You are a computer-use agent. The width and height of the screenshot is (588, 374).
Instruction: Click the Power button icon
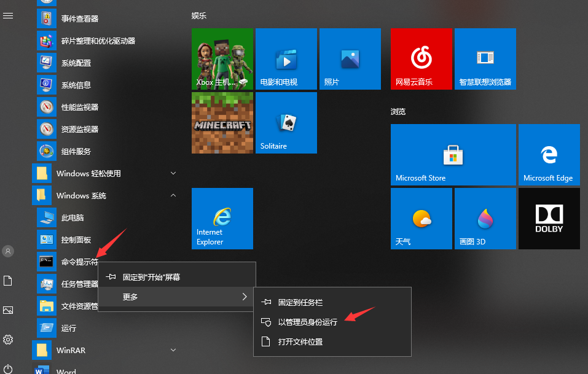[x=8, y=368]
